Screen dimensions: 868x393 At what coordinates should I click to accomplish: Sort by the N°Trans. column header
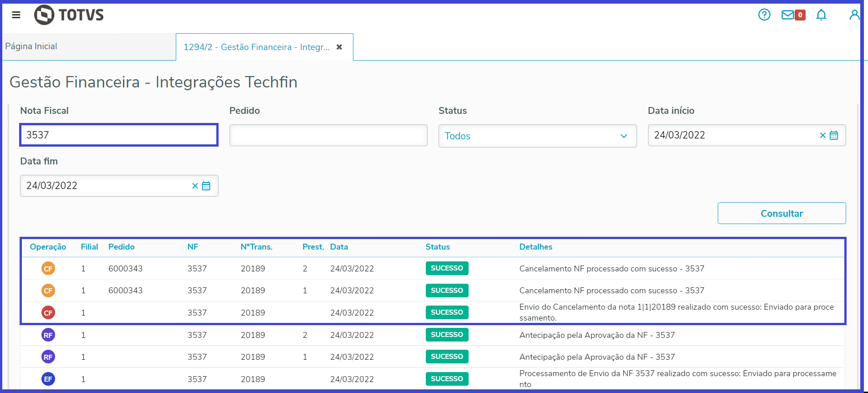(256, 247)
